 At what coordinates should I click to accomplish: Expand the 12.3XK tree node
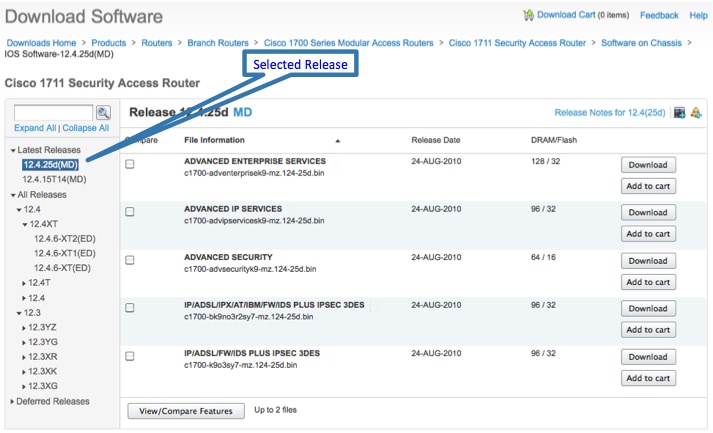(24, 372)
